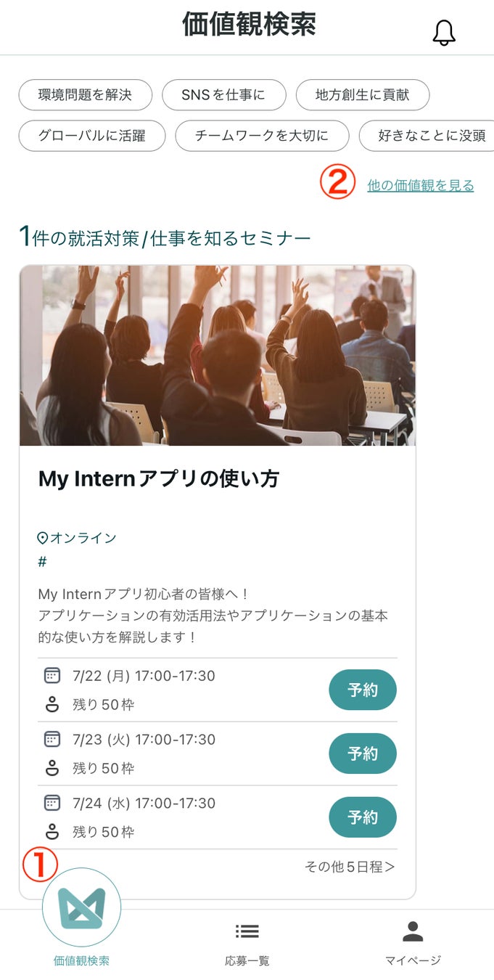
Task: Select the グローバルに活躍 filter chip
Action: pyautogui.click(x=92, y=136)
